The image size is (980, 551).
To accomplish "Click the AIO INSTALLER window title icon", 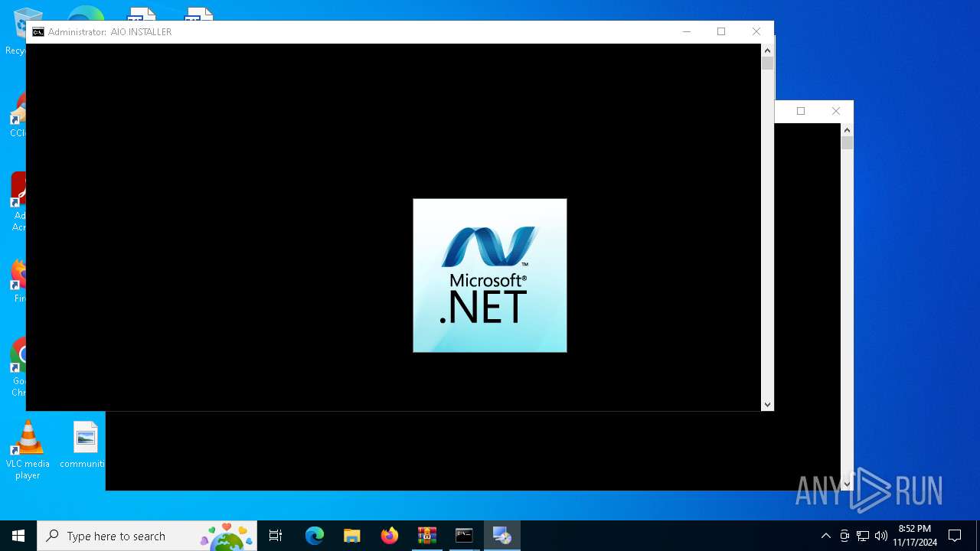I will tap(38, 31).
